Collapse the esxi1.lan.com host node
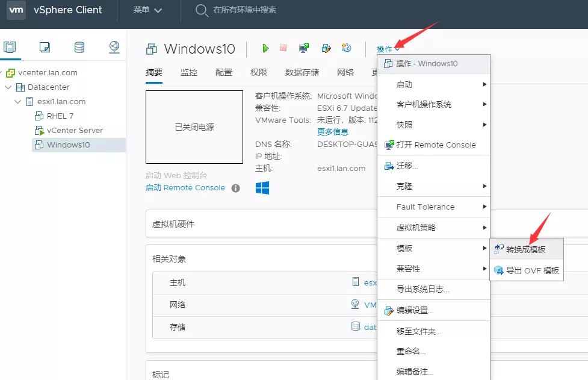This screenshot has height=380, width=588. tap(18, 102)
